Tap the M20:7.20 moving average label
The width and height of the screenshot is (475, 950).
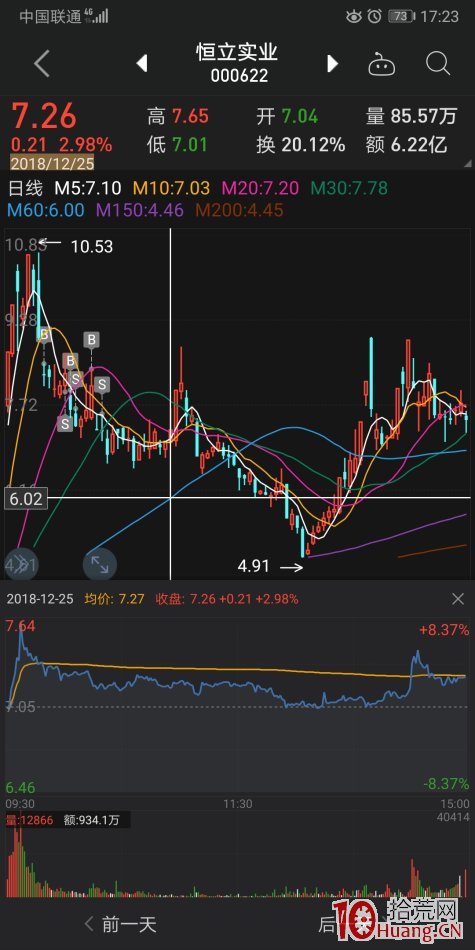pos(261,188)
